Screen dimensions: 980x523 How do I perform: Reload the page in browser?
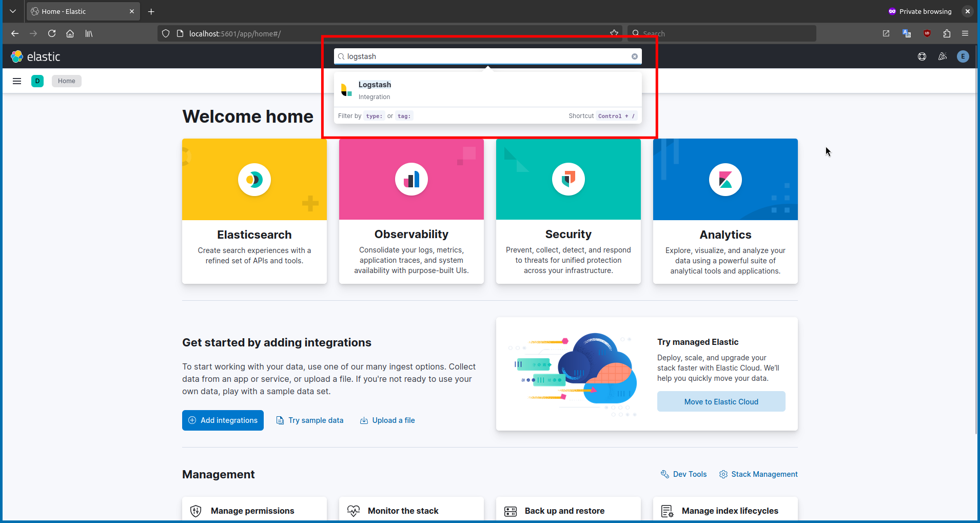tap(52, 33)
